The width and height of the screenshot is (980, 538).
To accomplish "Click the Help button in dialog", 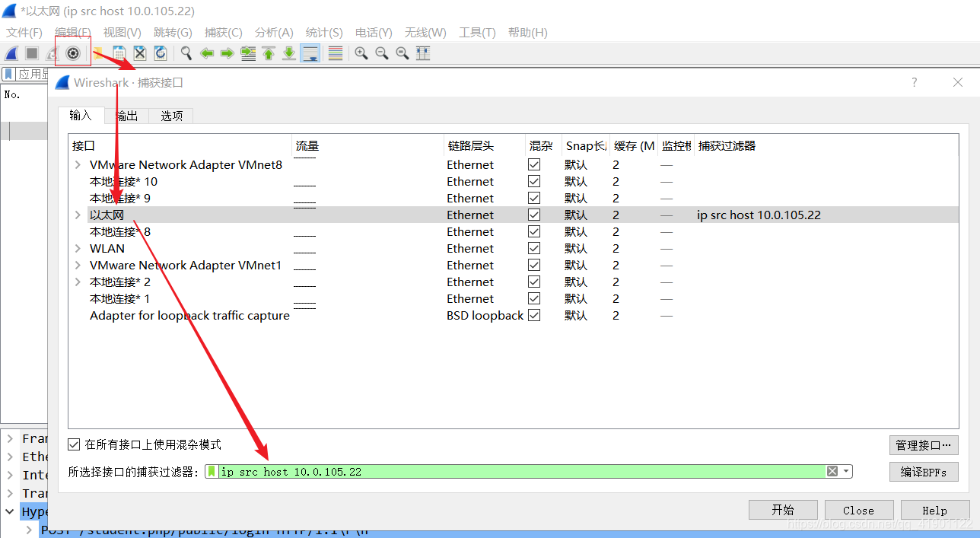I will [934, 510].
